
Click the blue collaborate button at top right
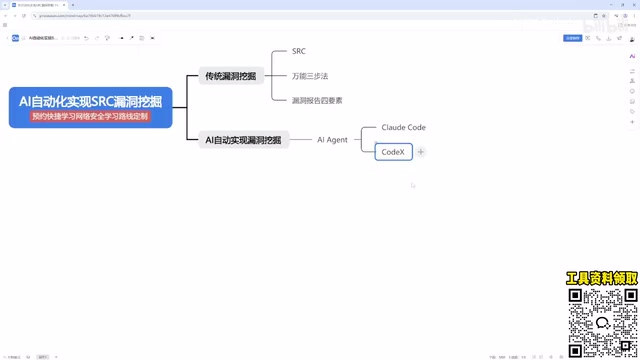pyautogui.click(x=572, y=38)
